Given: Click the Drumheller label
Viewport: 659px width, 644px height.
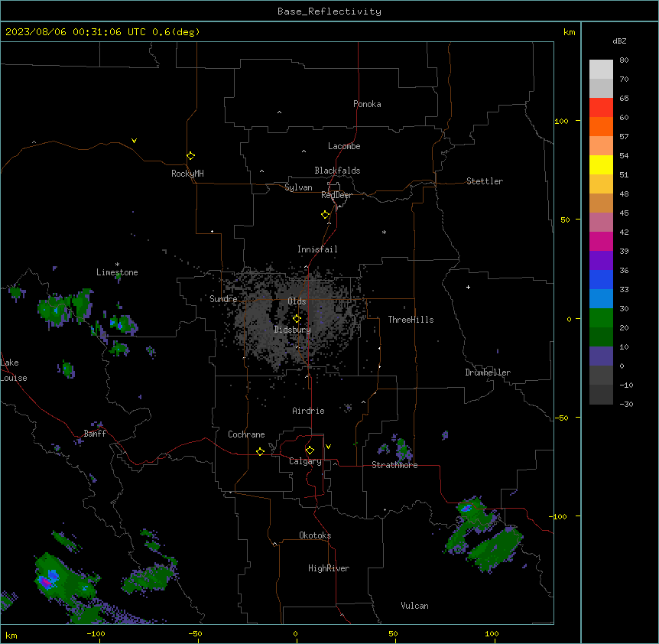Looking at the screenshot, I should pyautogui.click(x=488, y=372).
